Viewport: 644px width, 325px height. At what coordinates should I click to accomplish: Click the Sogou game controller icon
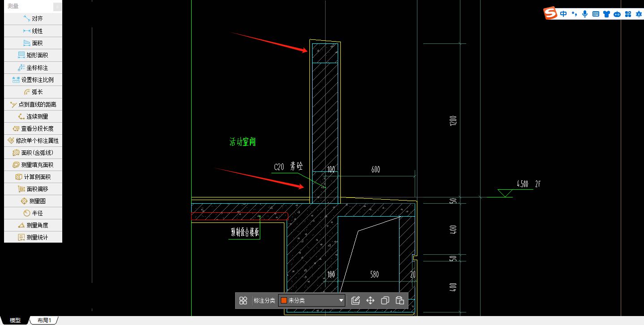617,14
